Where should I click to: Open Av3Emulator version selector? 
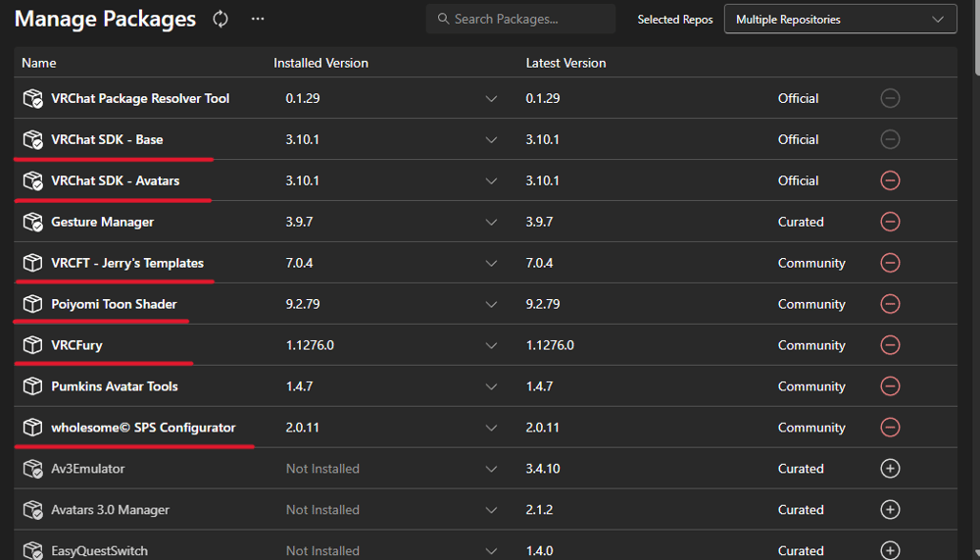492,469
